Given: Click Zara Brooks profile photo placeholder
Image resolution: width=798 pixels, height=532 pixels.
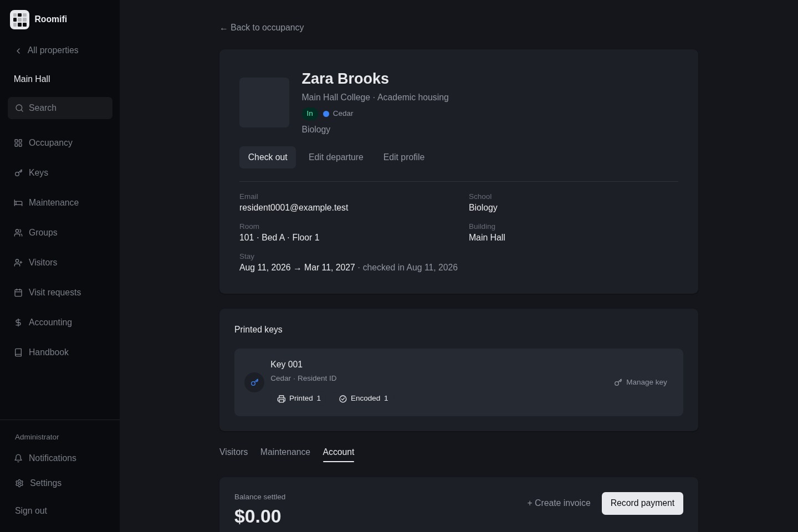Looking at the screenshot, I should (x=264, y=103).
